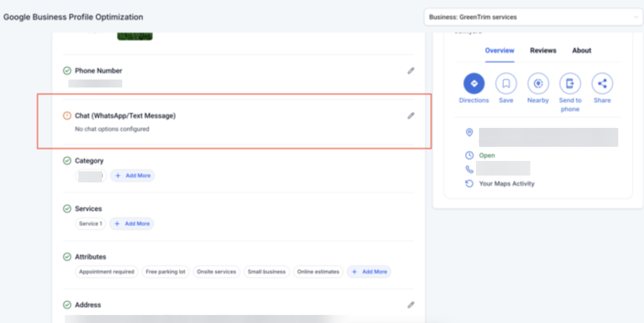Switch to the Overview tab
Screen dimensions: 644x323
(499, 51)
